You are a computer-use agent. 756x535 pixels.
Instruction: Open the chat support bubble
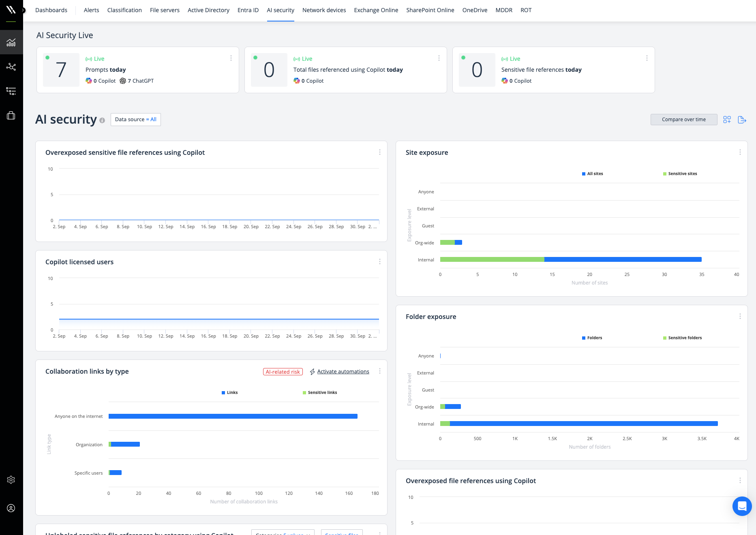pos(742,506)
